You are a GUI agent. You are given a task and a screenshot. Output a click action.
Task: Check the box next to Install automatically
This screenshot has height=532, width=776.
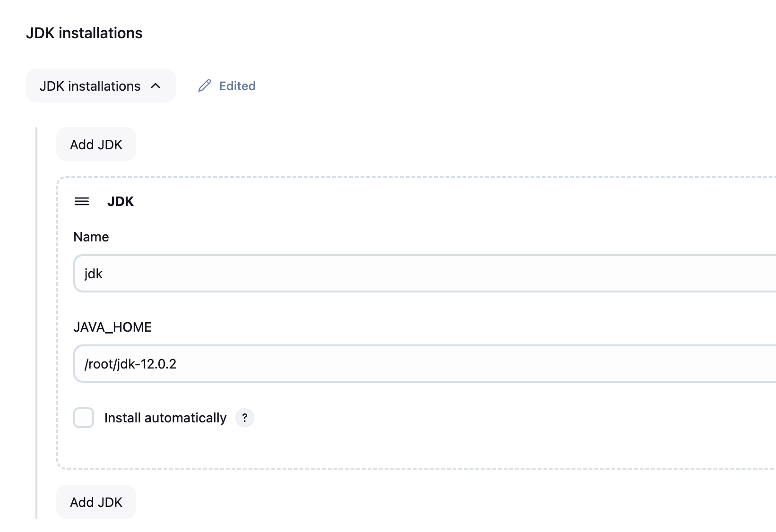pyautogui.click(x=84, y=418)
